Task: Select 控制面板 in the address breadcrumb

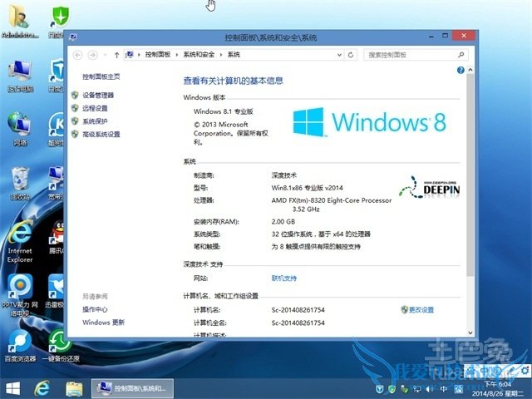Action: 158,55
